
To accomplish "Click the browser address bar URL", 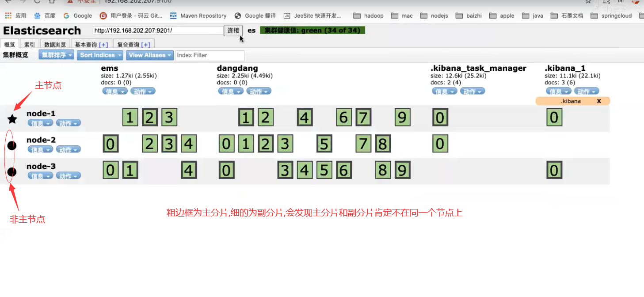I will point(137,1).
